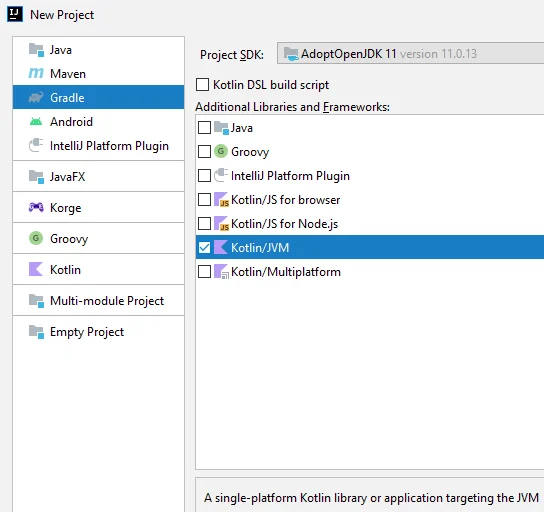This screenshot has height=512, width=544.
Task: Click the JavaFX folder icon
Action: (36, 177)
